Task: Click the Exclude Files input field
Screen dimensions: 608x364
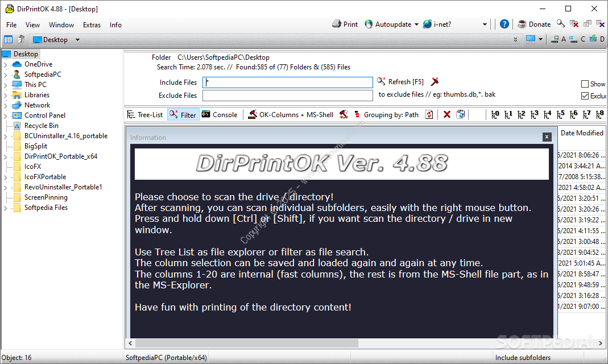Action: [x=288, y=96]
